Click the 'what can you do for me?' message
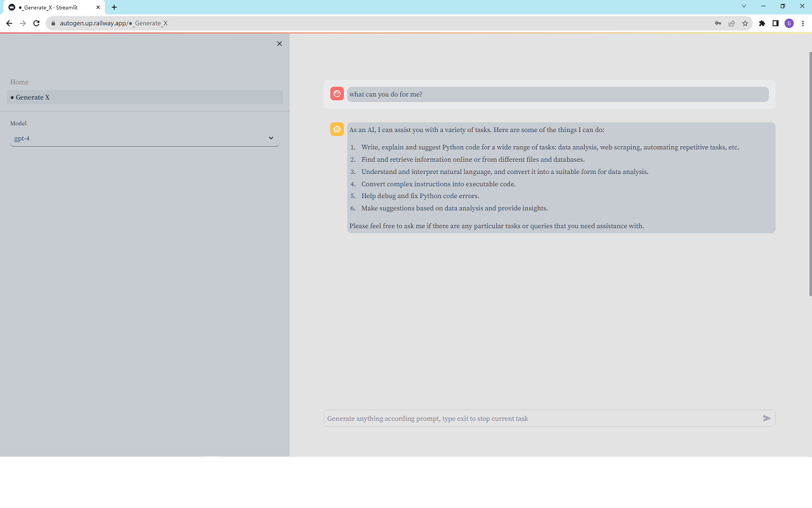 [386, 95]
